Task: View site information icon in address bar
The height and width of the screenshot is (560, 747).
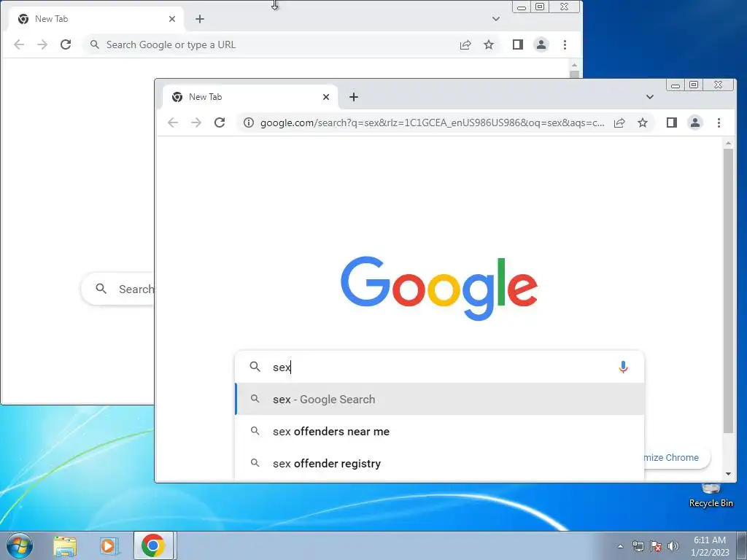Action: (249, 122)
